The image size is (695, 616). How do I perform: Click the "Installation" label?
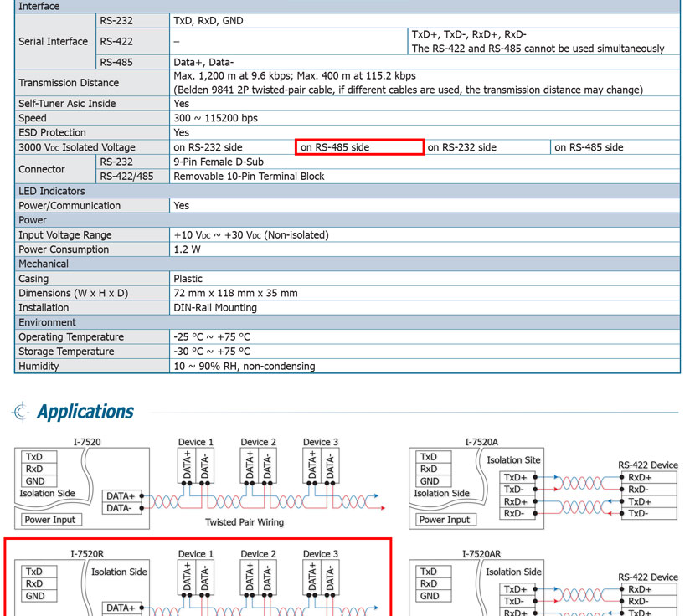44,307
